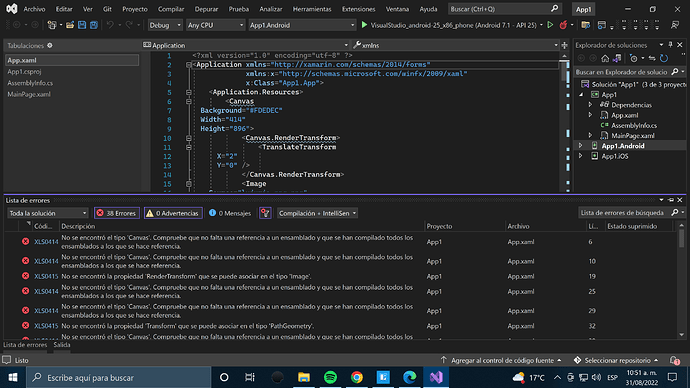Viewport: 690px width, 388px height.
Task: Open the Archivo menu
Action: coord(34,9)
